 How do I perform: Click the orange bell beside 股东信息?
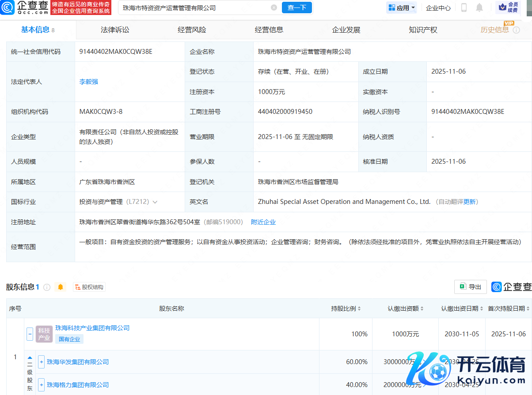tap(61, 287)
